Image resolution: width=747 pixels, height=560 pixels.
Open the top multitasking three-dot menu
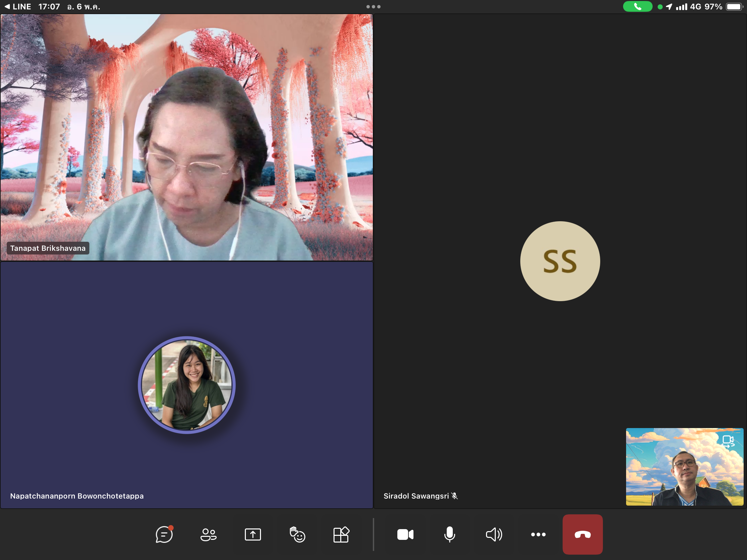pos(373,7)
